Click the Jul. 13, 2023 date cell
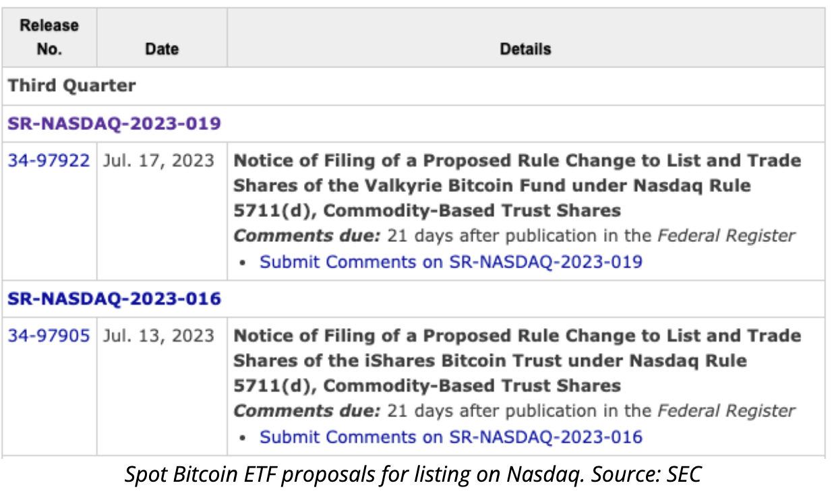Image resolution: width=832 pixels, height=504 pixels. coord(158,336)
